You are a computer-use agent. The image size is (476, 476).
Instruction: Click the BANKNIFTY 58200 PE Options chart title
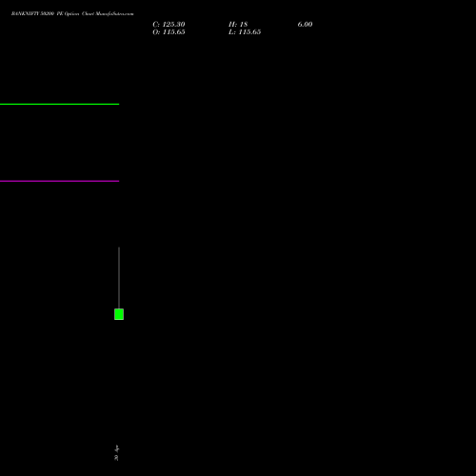click(72, 14)
